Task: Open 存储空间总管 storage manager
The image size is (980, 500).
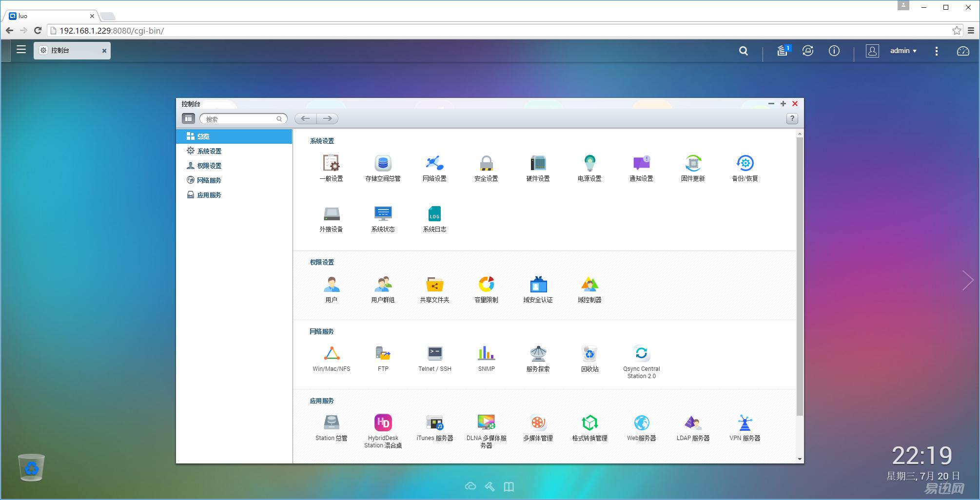Action: coord(383,168)
